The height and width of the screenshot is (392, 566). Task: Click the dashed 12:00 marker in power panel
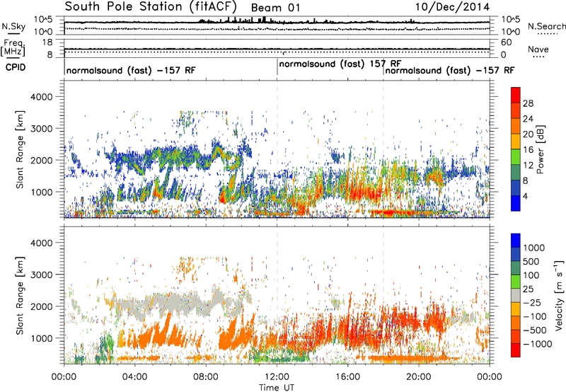[277, 149]
